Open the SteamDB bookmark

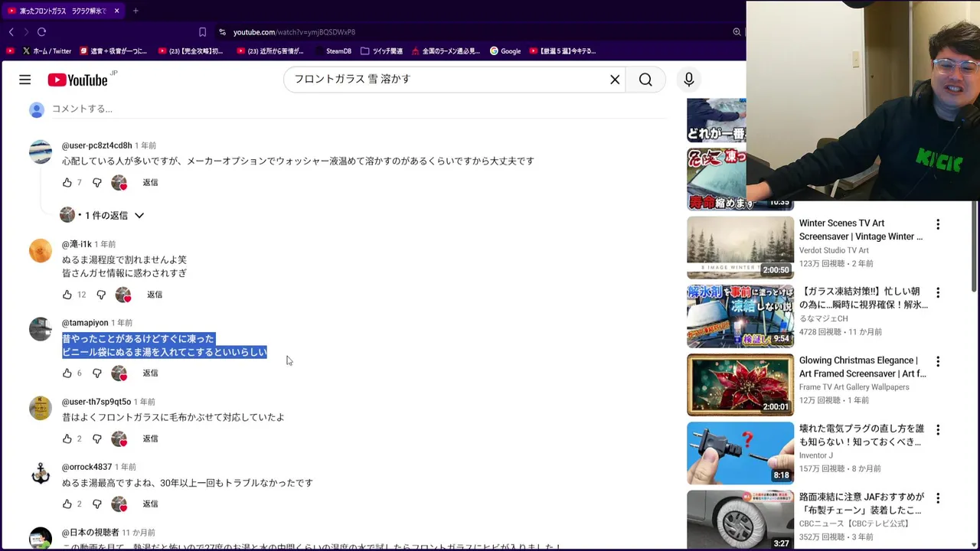click(x=333, y=51)
